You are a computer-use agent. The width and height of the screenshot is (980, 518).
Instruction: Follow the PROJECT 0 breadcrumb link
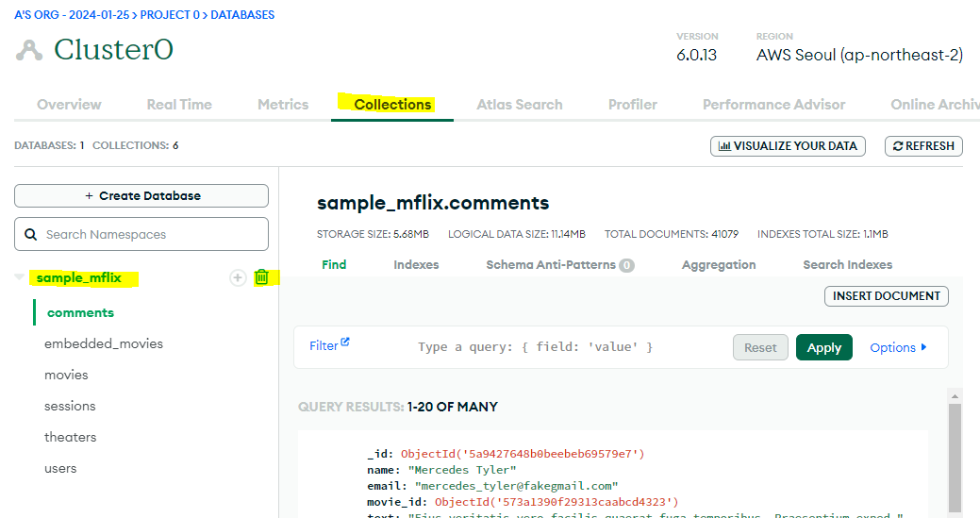pos(170,14)
